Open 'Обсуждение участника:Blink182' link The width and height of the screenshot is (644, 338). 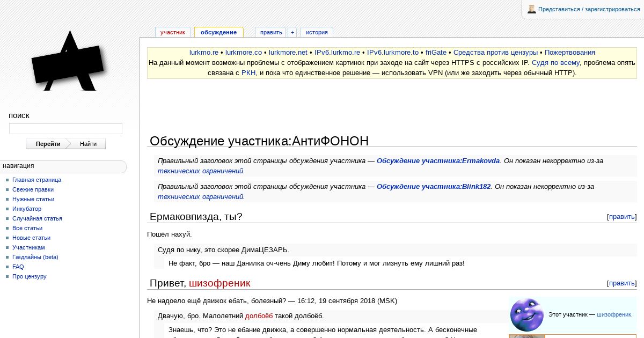pyautogui.click(x=434, y=186)
